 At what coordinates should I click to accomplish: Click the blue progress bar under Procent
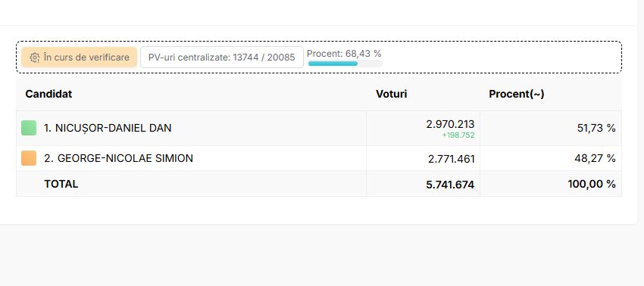345,64
